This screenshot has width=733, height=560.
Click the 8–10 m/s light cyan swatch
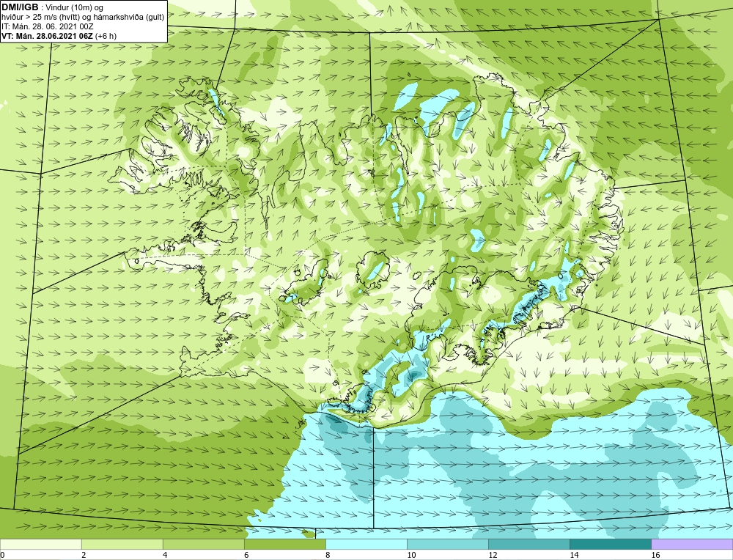pos(366,544)
